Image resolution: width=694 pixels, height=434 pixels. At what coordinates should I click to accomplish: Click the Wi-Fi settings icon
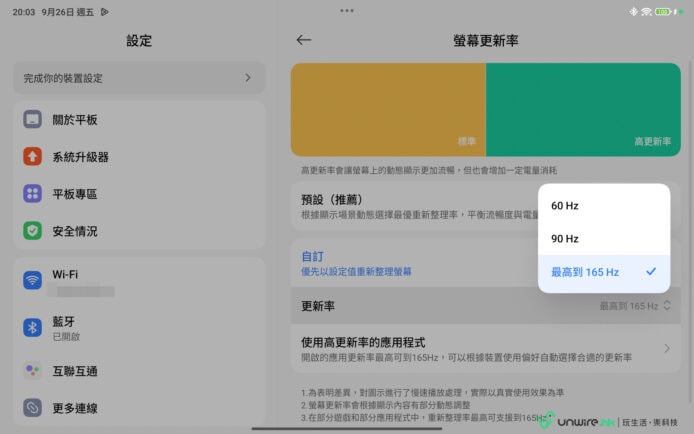tap(33, 280)
